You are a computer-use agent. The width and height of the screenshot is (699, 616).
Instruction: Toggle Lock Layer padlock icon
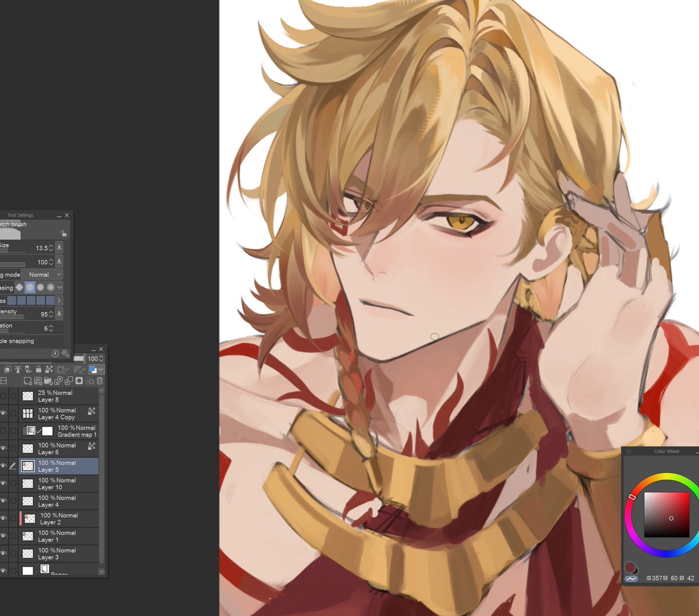[x=38, y=369]
